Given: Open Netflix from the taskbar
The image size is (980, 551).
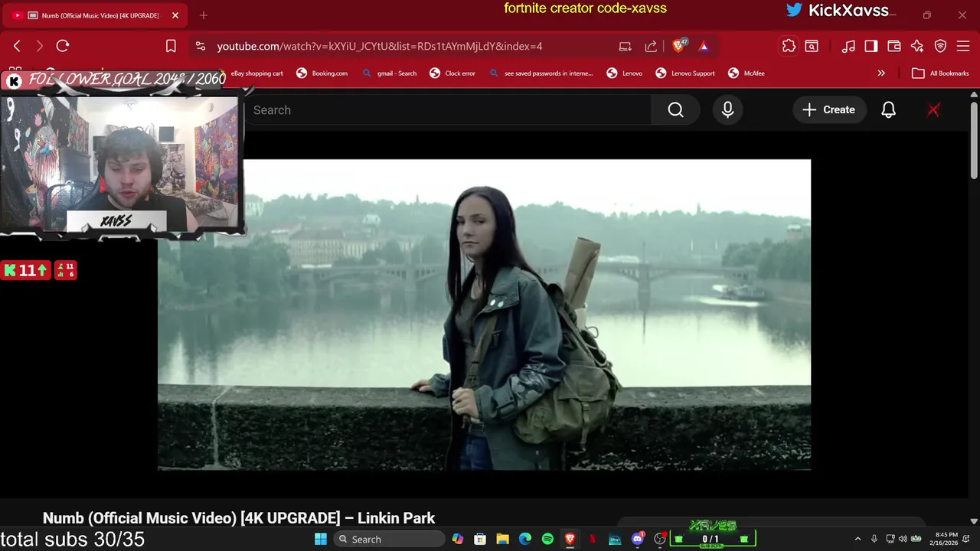Looking at the screenshot, I should pos(592,540).
